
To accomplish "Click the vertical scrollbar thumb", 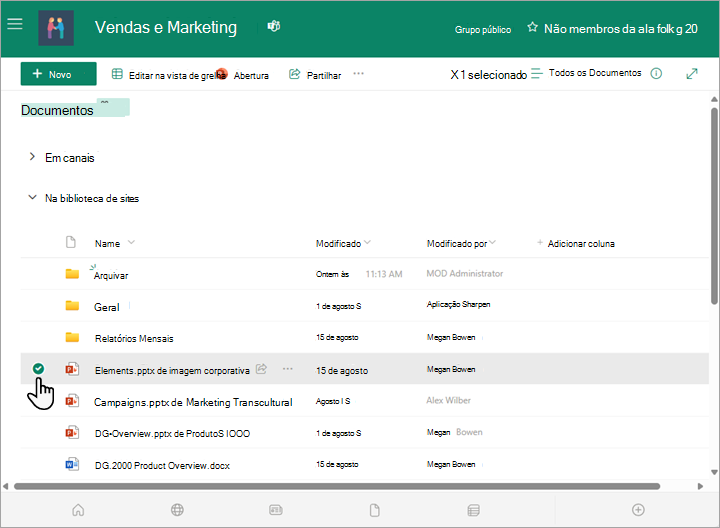I will click(x=714, y=206).
